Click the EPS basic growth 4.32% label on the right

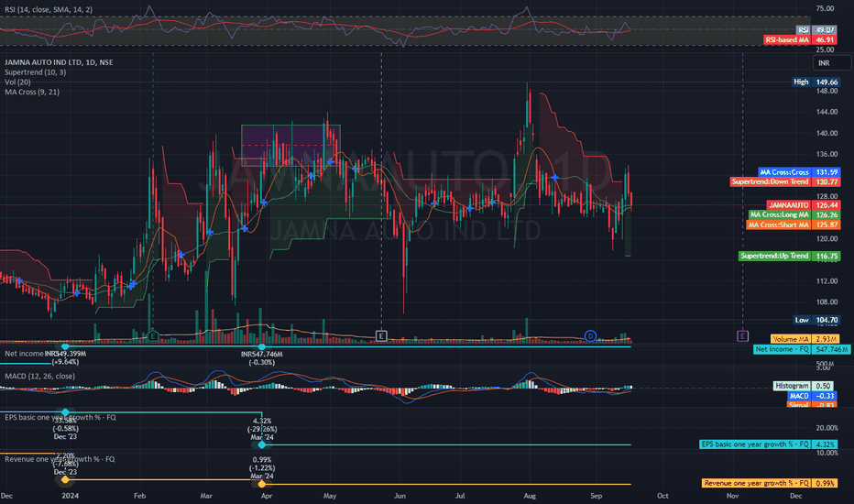tap(768, 445)
